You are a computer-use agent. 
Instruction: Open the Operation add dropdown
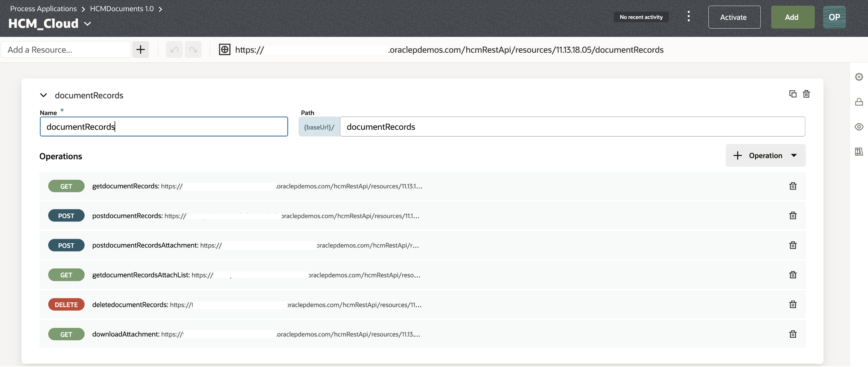[794, 156]
